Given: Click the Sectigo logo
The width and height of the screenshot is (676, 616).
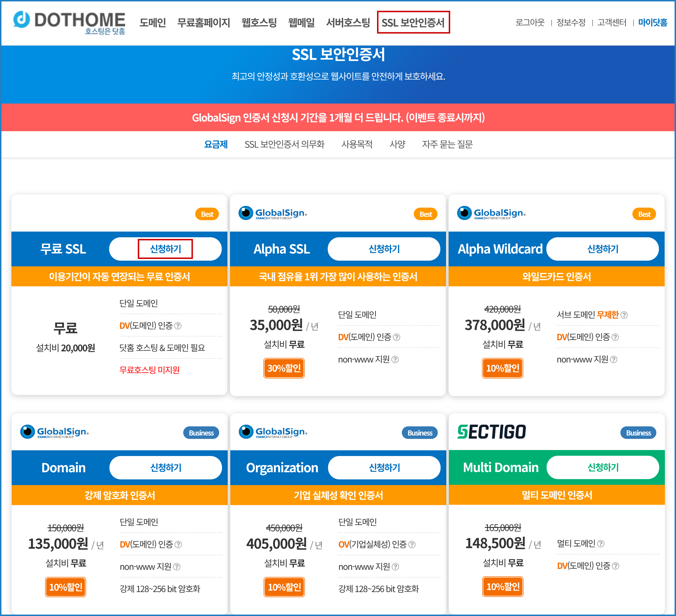Looking at the screenshot, I should coord(492,432).
